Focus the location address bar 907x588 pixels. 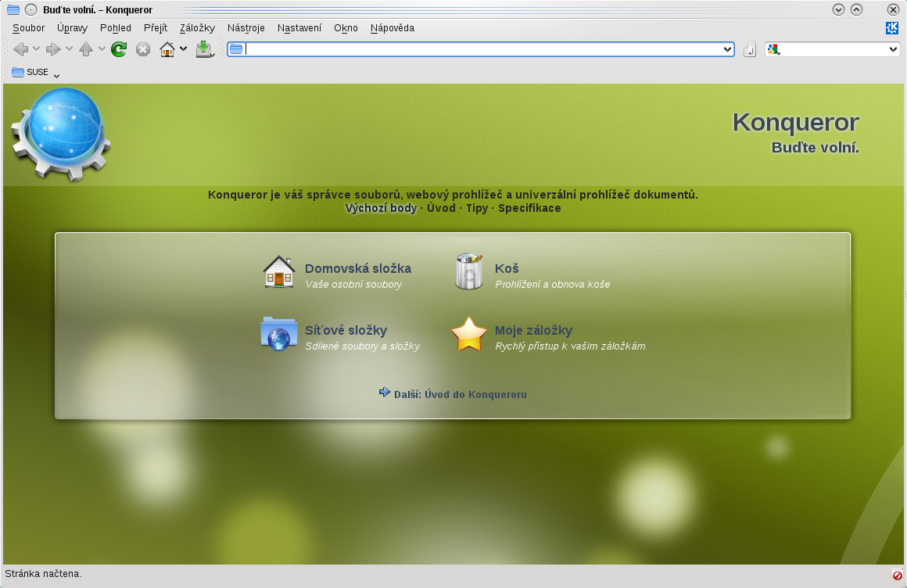[x=481, y=50]
